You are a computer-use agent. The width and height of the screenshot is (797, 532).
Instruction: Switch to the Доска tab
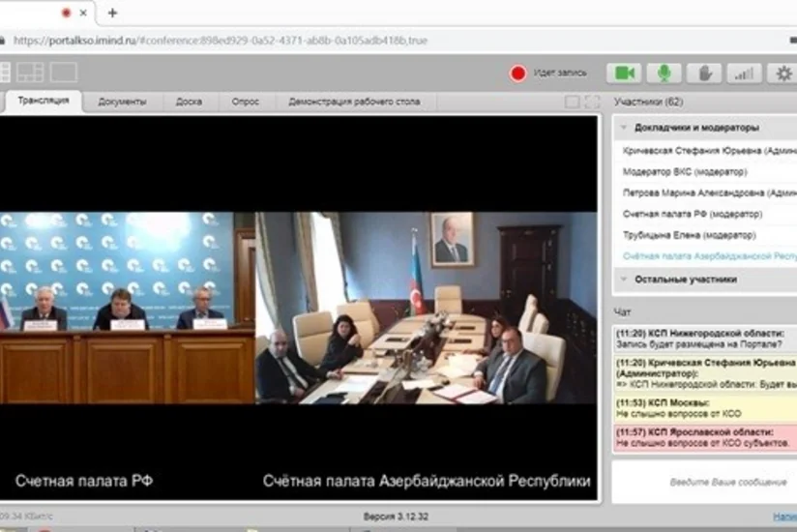pyautogui.click(x=189, y=102)
